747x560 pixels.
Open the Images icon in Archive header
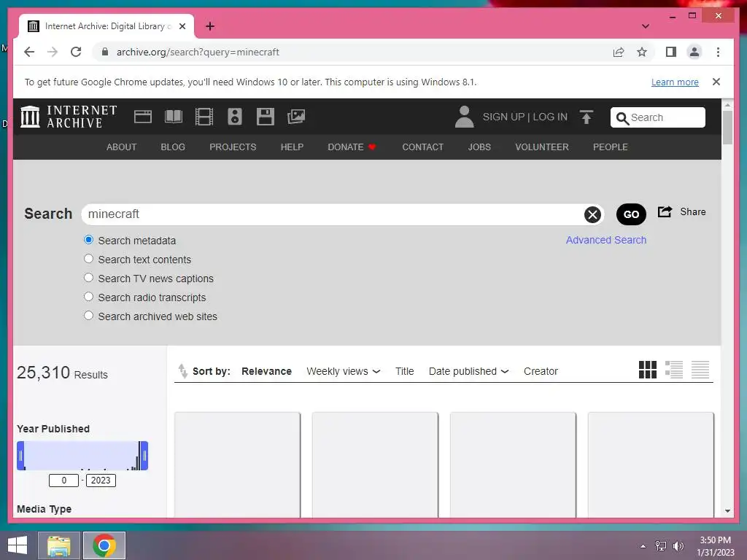pos(296,117)
